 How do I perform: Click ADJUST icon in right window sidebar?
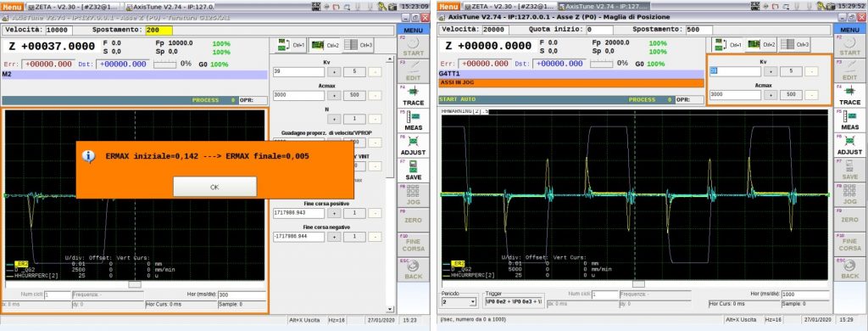(849, 145)
